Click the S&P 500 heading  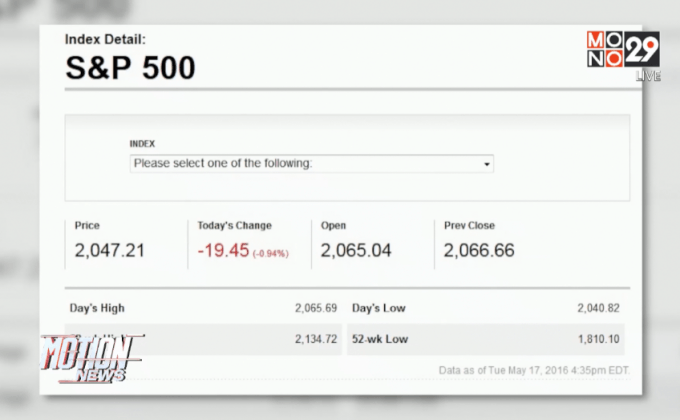(130, 68)
